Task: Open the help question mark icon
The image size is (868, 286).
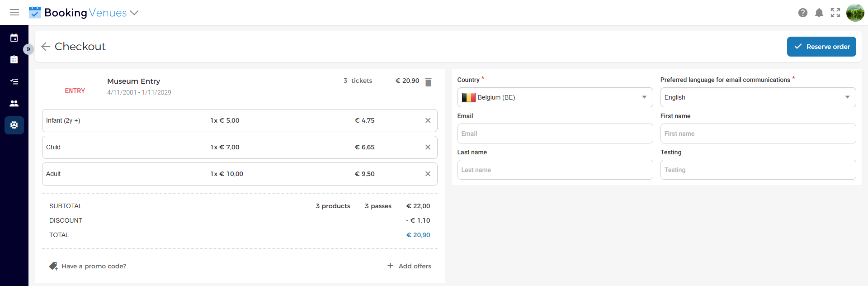Action: coord(803,13)
